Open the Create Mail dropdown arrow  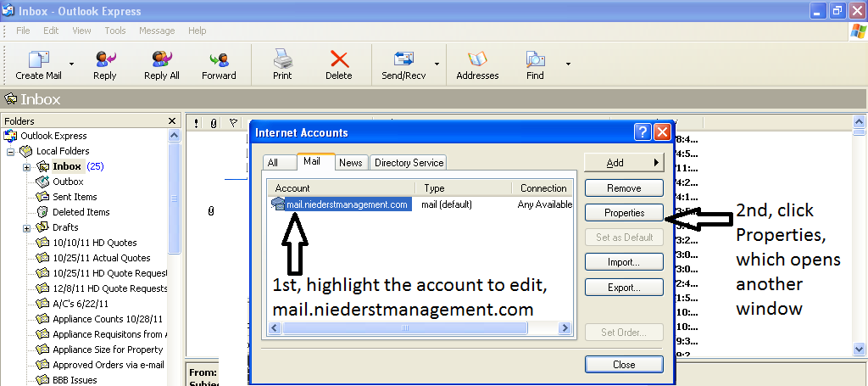click(71, 64)
